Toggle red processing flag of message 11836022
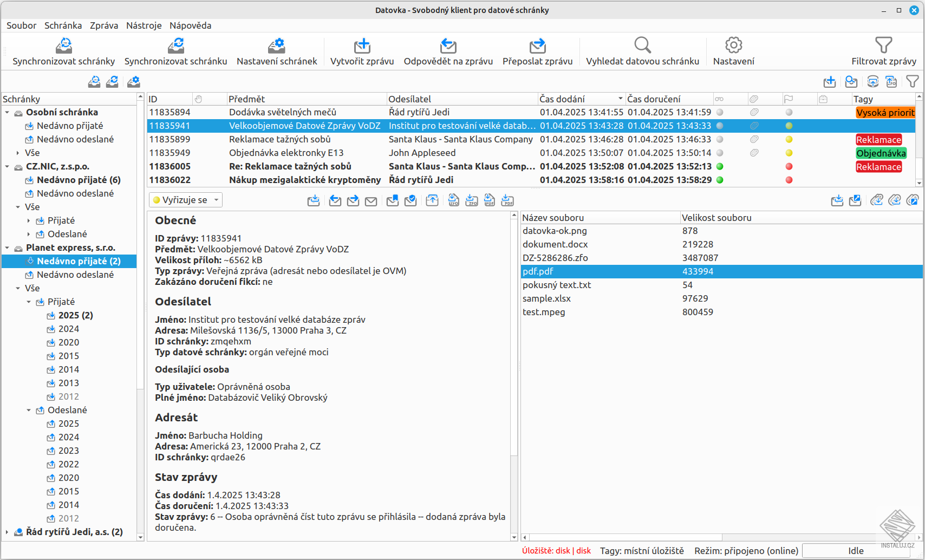This screenshot has height=560, width=925. point(789,180)
